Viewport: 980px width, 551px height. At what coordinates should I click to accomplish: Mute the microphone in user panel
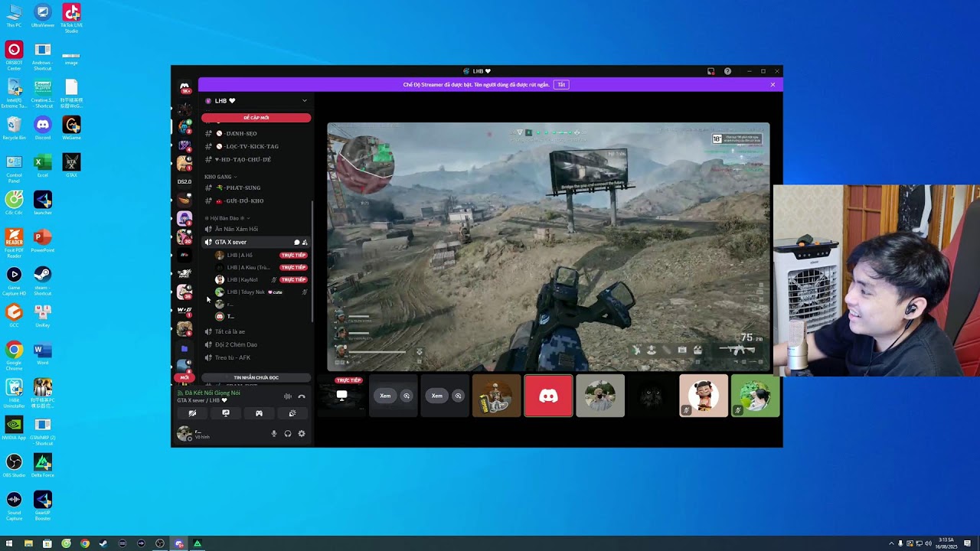point(274,434)
